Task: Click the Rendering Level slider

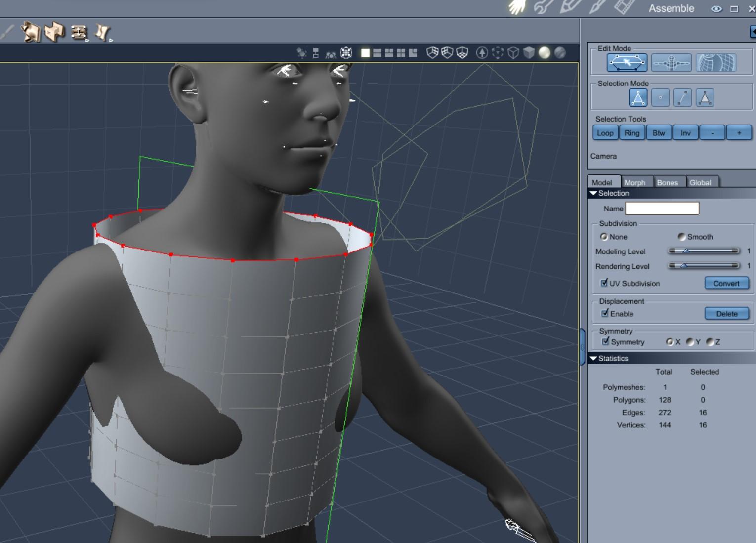Action: (x=704, y=266)
